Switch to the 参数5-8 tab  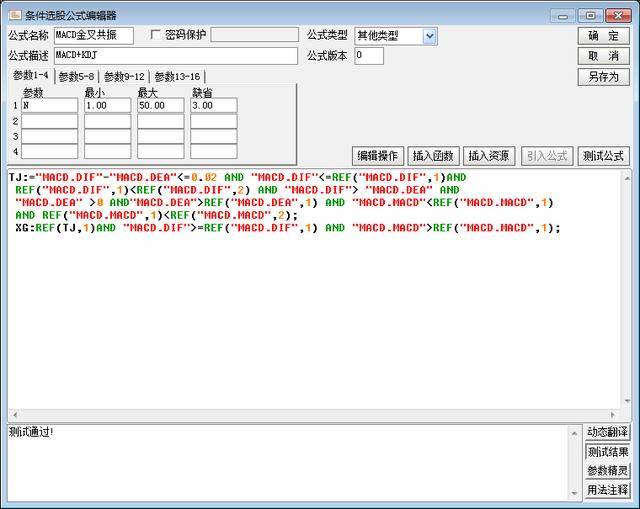[77, 76]
